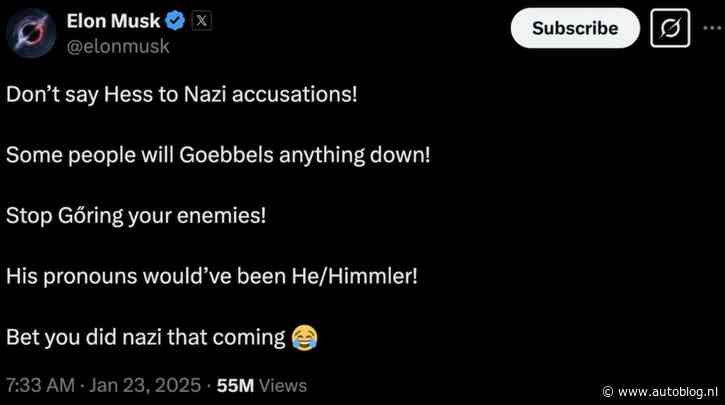Click the Views label after 55M
Viewport: 725px width, 405px height.
[285, 385]
